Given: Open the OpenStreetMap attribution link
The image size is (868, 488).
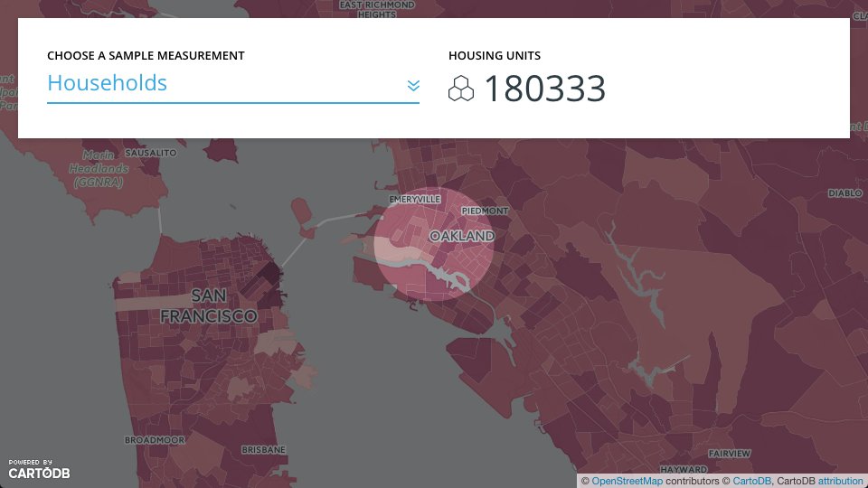Looking at the screenshot, I should (x=627, y=482).
